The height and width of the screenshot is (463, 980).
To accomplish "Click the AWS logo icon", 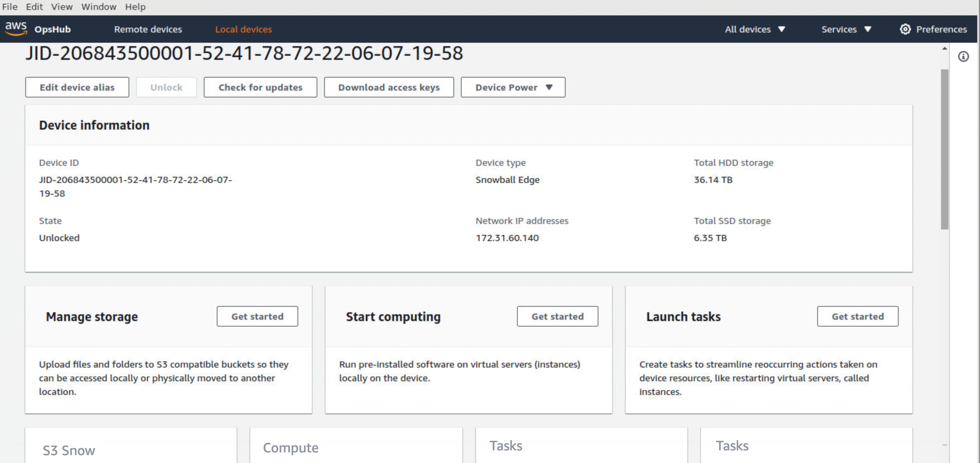I will point(16,28).
